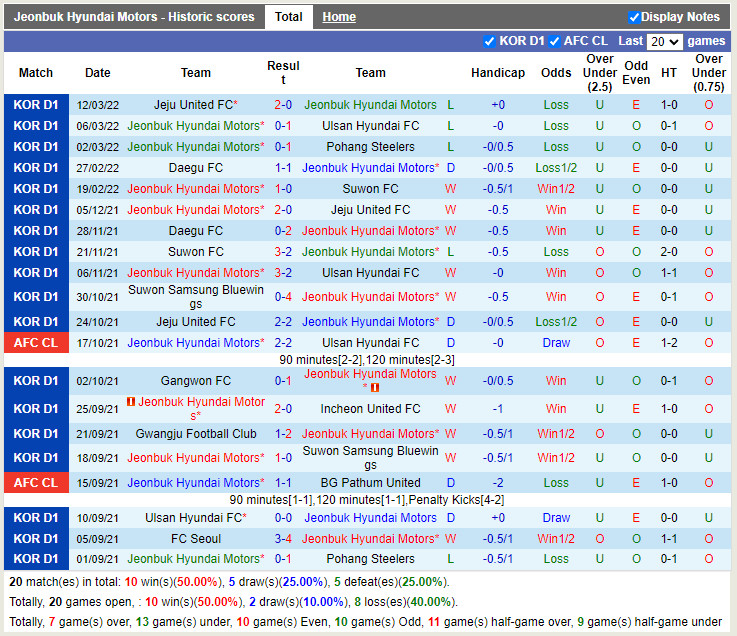Click the 0-4 score in Suwon Samsung Bluewings match
This screenshot has height=636, width=737.
click(283, 297)
